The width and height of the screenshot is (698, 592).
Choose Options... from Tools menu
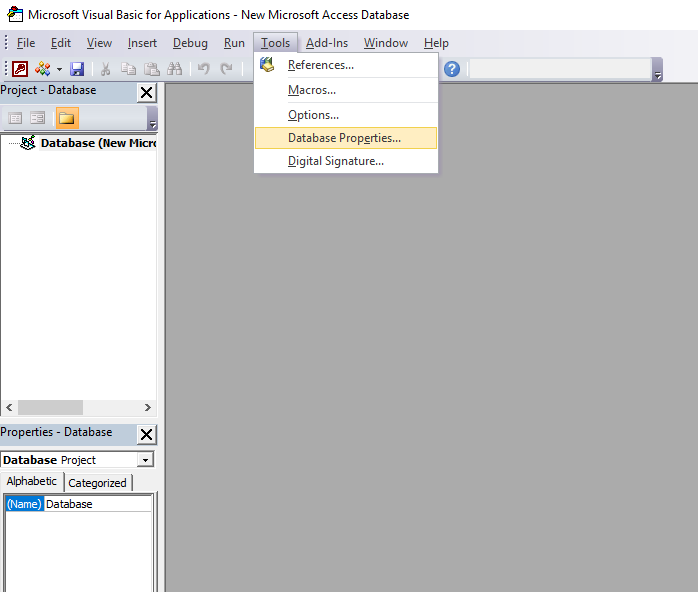346,115
